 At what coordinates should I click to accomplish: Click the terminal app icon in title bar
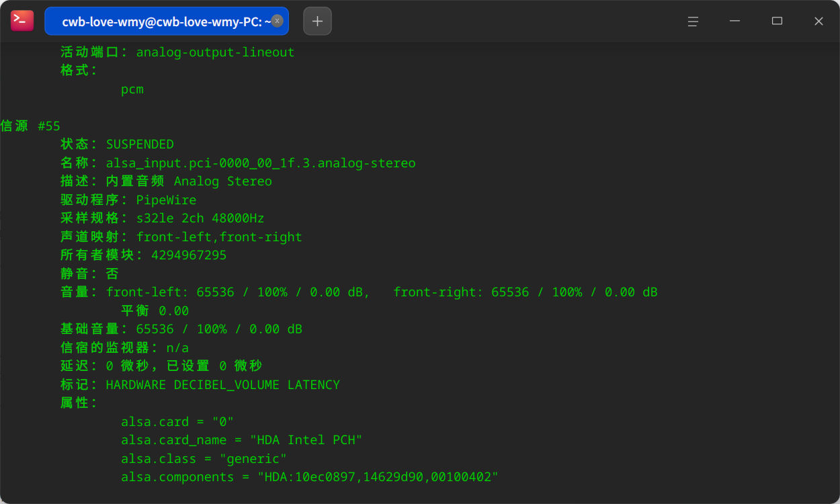(x=22, y=21)
